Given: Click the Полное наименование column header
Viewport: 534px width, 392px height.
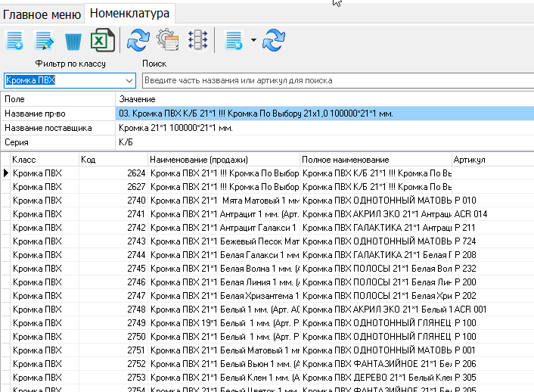Looking at the screenshot, I should (374, 160).
